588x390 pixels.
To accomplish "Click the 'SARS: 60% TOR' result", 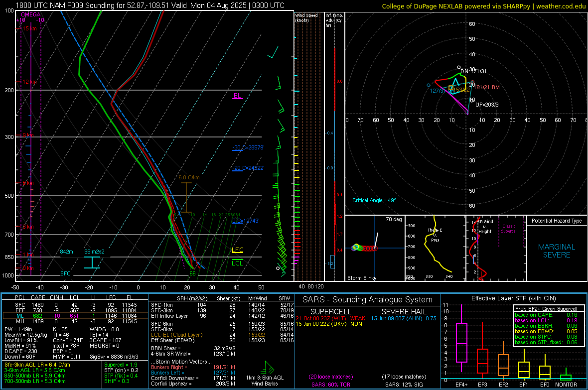I will pyautogui.click(x=330, y=385).
